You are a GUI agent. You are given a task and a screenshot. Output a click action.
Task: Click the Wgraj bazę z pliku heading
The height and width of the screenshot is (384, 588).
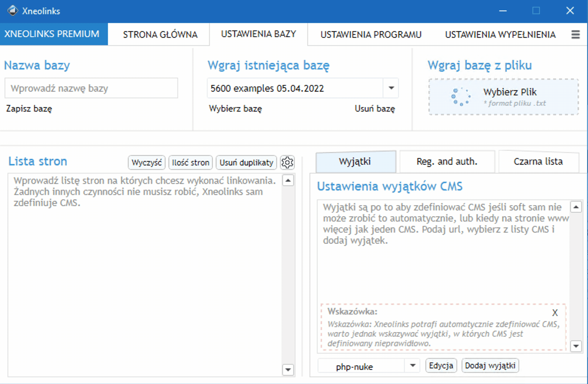coord(480,65)
